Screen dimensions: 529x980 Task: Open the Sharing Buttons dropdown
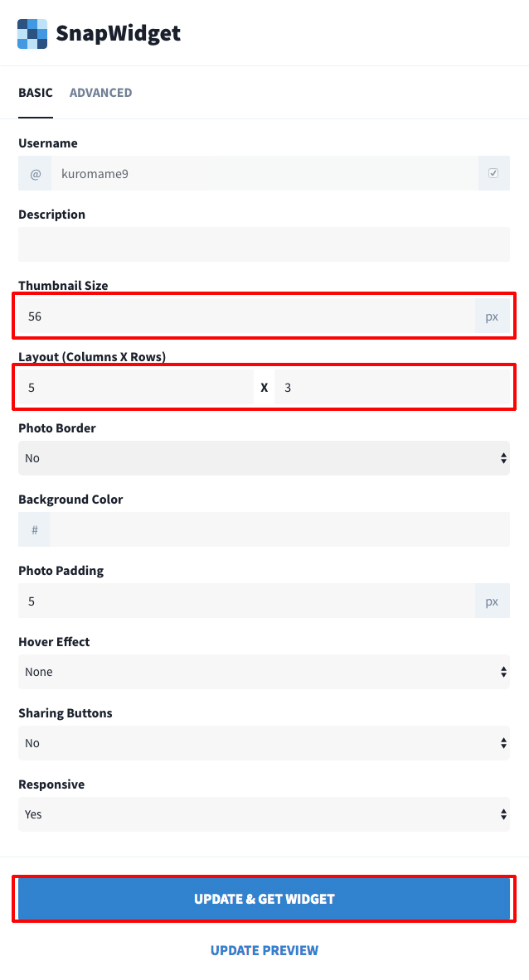click(264, 743)
